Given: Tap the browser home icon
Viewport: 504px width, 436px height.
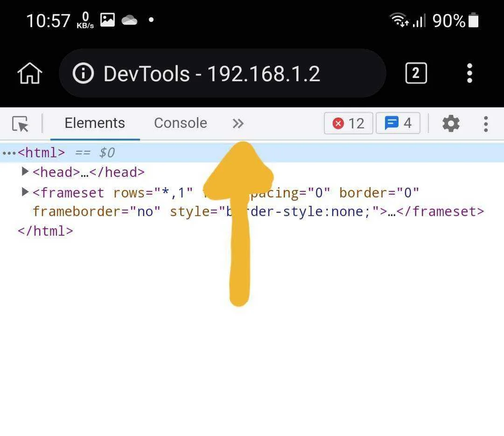Looking at the screenshot, I should coord(29,73).
